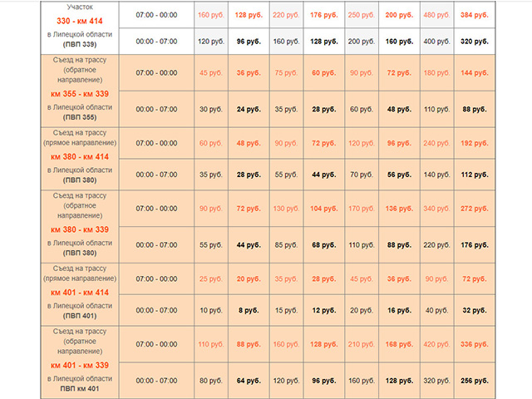This screenshot has width=532, height=399.
Task: Select the '136 руб.' price cell
Action: [399, 209]
